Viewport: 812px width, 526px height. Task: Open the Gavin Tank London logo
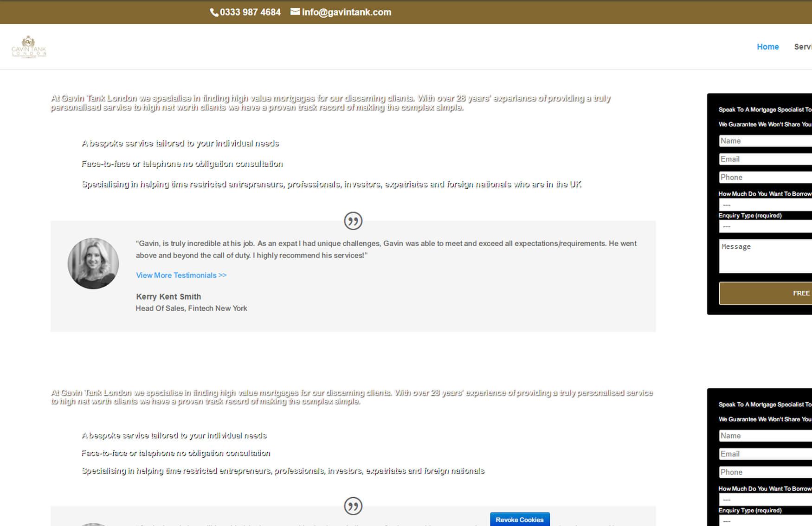tap(29, 46)
